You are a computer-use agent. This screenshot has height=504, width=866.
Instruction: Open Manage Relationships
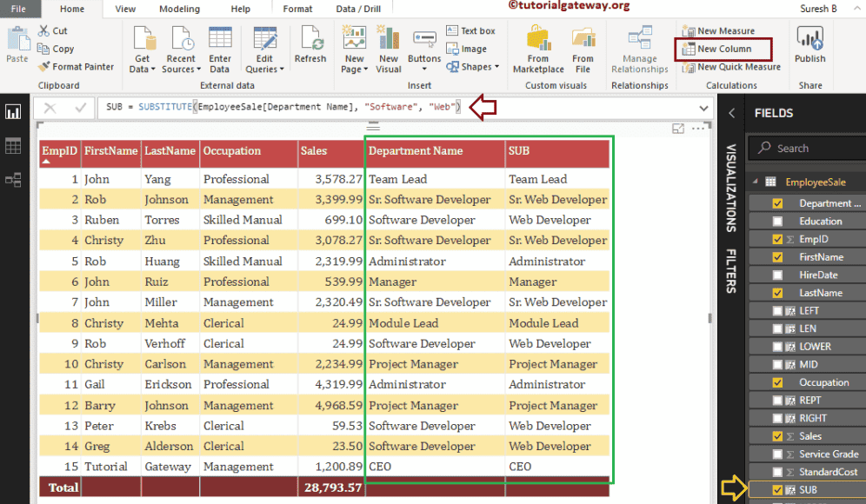(x=639, y=47)
